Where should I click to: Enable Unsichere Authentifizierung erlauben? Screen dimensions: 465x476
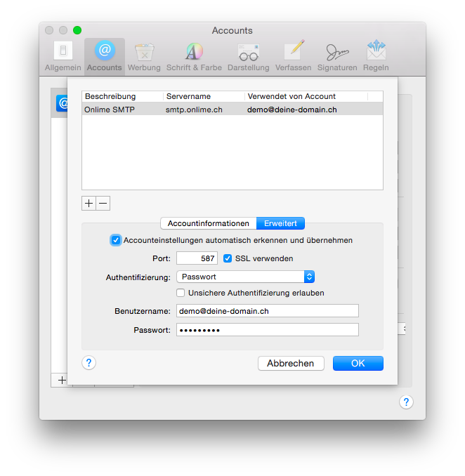click(x=181, y=293)
